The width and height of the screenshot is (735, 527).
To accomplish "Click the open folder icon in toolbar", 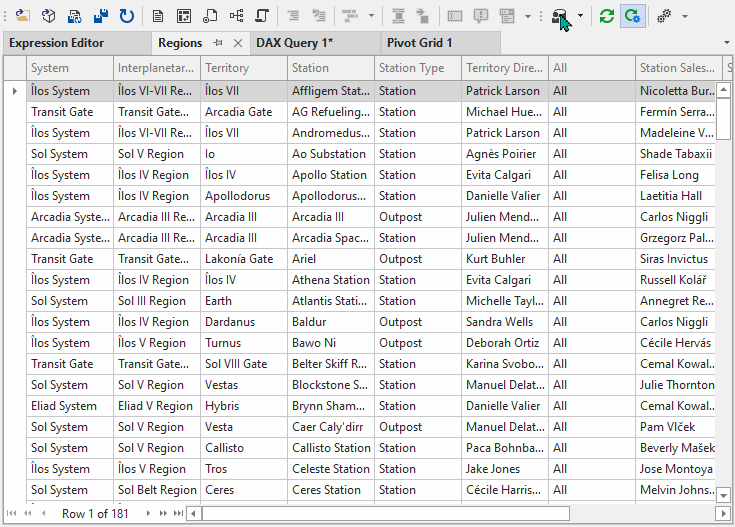I will (x=22, y=16).
